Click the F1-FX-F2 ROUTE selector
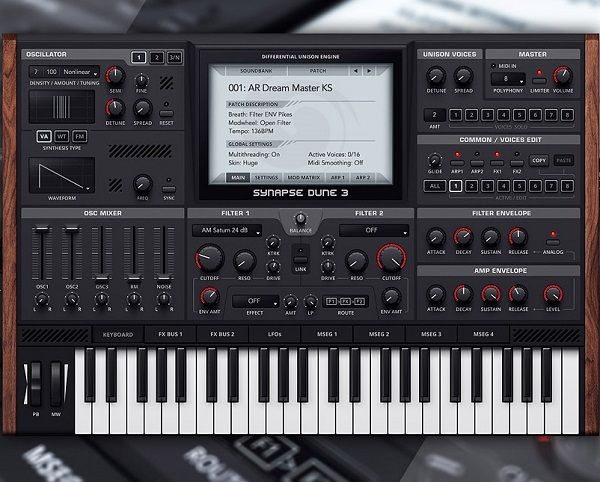The width and height of the screenshot is (600, 482). (x=346, y=301)
